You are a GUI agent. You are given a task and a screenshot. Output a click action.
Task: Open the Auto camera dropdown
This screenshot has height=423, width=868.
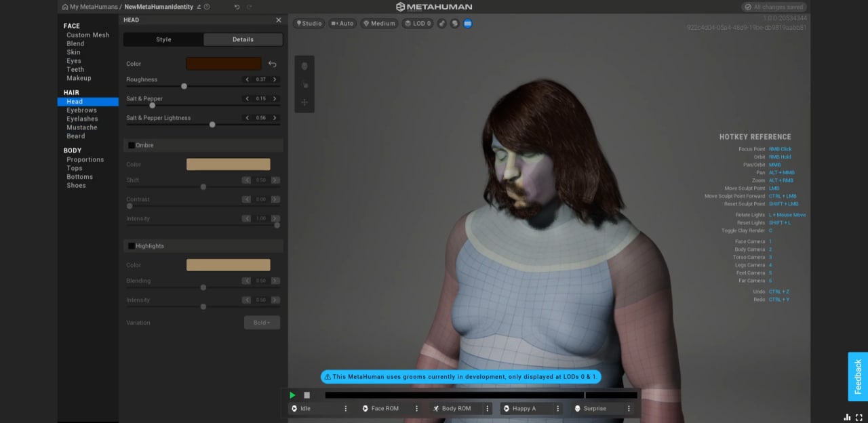pyautogui.click(x=342, y=23)
